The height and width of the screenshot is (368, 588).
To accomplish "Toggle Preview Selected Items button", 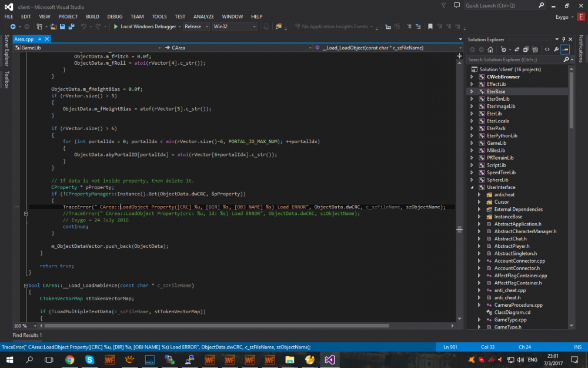I will coord(565,49).
